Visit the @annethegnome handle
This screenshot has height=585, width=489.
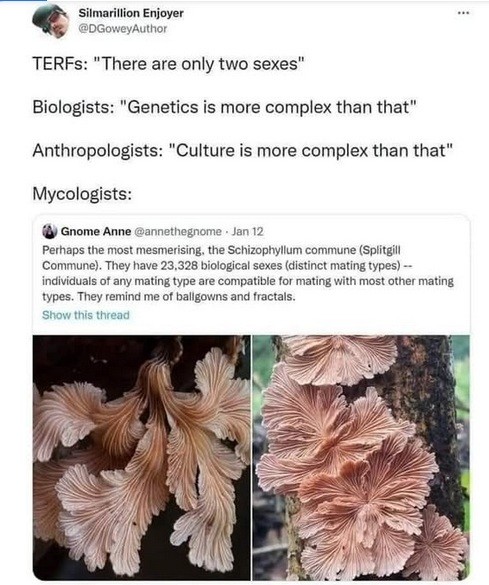pos(178,232)
